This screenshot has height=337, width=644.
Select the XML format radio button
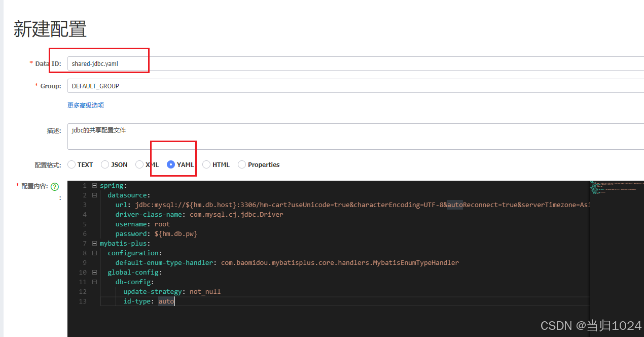click(139, 164)
